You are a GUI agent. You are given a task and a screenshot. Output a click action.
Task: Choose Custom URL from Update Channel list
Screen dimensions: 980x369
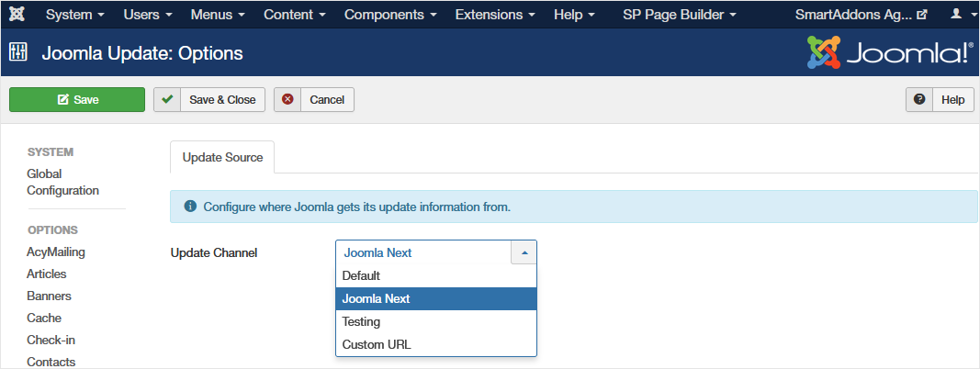(x=436, y=344)
